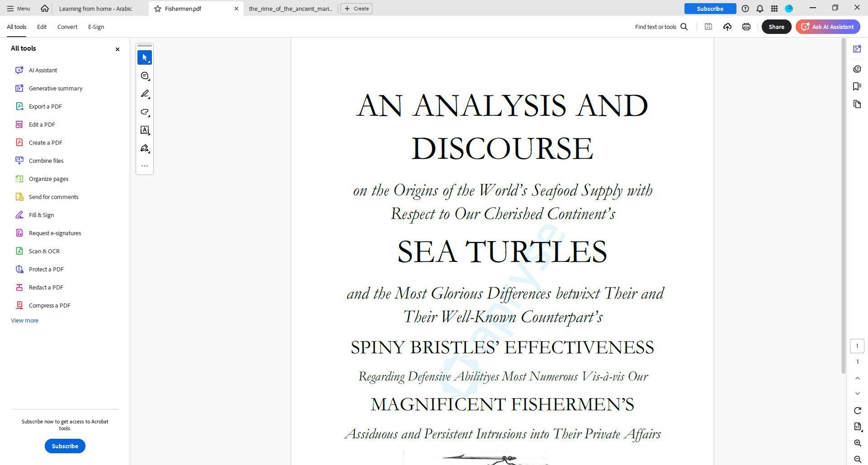Close the All tools panel
The image size is (868, 465).
(118, 49)
